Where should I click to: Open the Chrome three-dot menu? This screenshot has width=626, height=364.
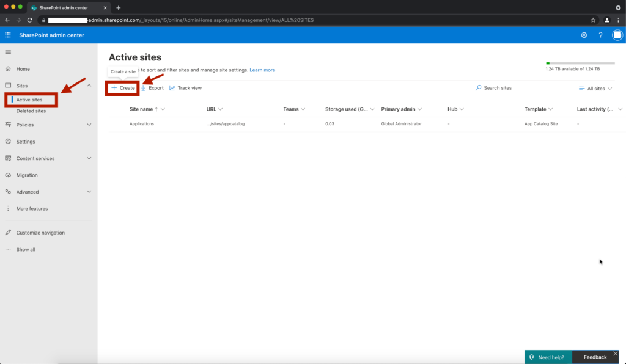[618, 20]
